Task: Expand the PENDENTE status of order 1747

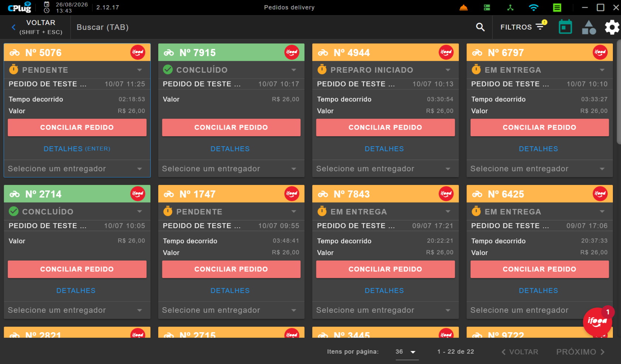Action: tap(231, 212)
